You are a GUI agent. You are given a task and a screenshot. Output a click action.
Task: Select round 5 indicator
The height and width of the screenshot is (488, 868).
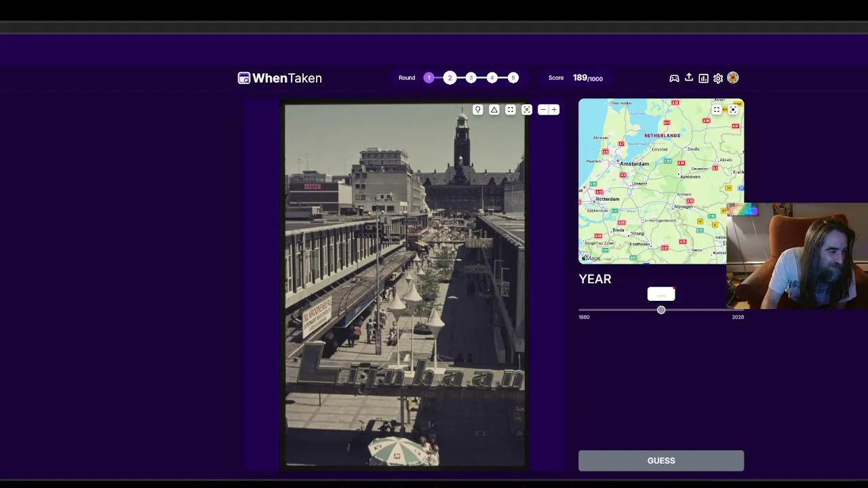513,78
